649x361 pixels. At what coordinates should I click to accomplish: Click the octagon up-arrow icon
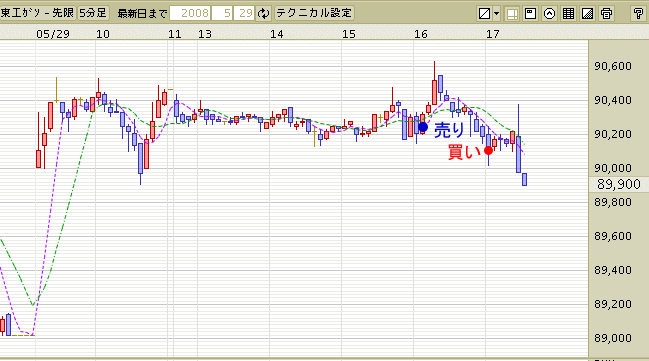tap(549, 13)
